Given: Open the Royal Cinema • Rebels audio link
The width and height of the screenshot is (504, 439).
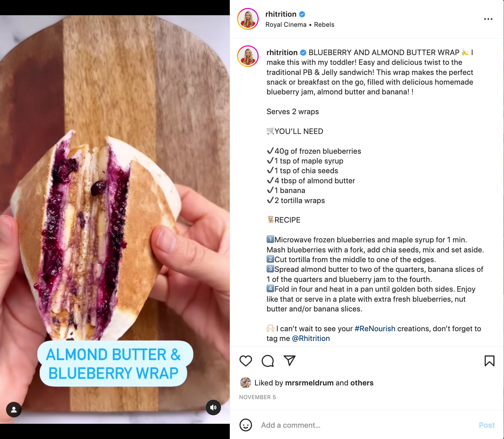Looking at the screenshot, I should tap(300, 25).
